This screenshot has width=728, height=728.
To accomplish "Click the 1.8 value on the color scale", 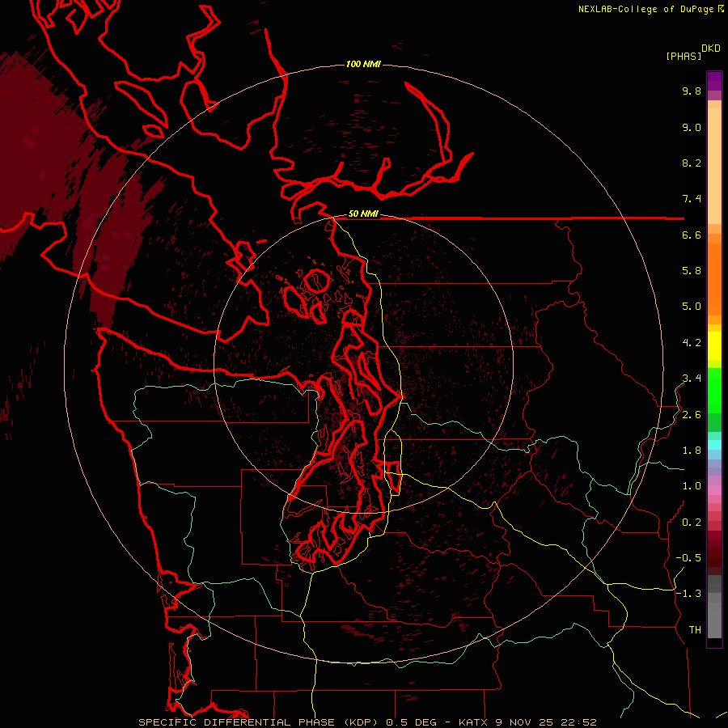I will [x=692, y=451].
